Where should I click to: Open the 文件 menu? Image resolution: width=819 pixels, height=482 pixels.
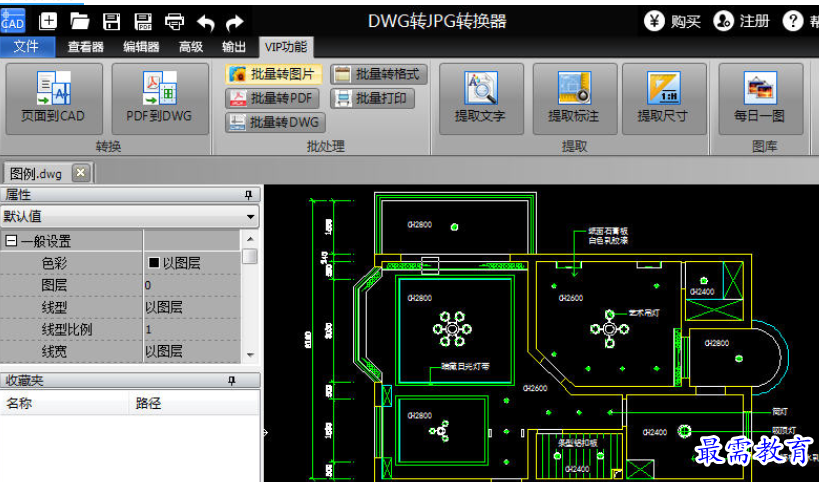[27, 46]
